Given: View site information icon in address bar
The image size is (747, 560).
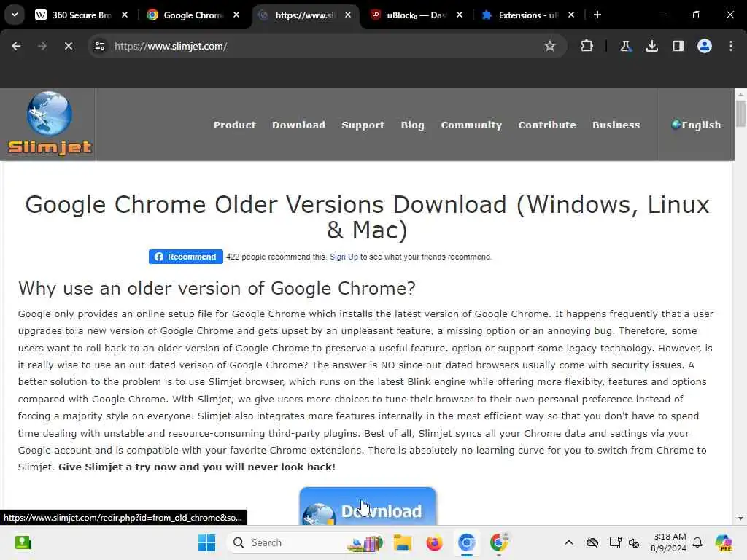Looking at the screenshot, I should click(x=99, y=46).
